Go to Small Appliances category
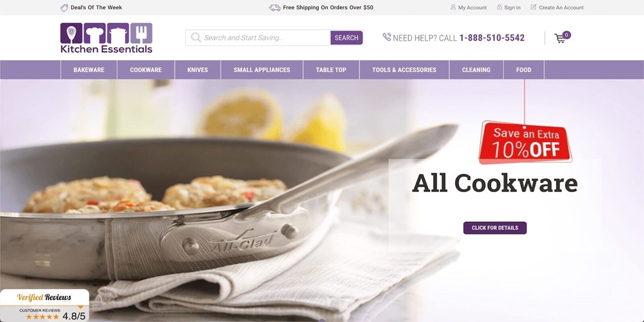 [262, 70]
